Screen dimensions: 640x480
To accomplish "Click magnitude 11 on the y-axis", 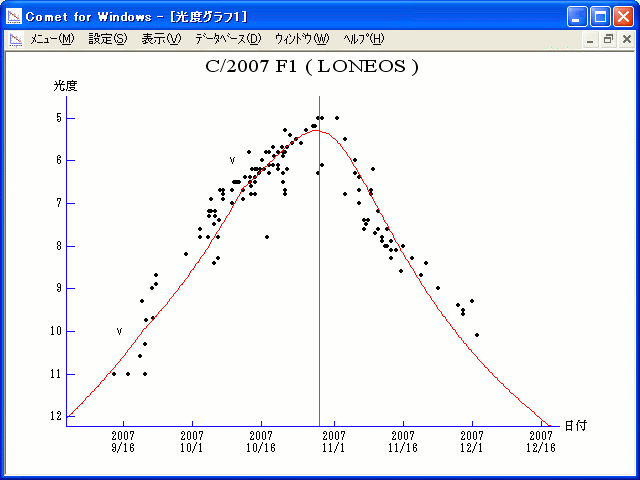I will [x=57, y=374].
